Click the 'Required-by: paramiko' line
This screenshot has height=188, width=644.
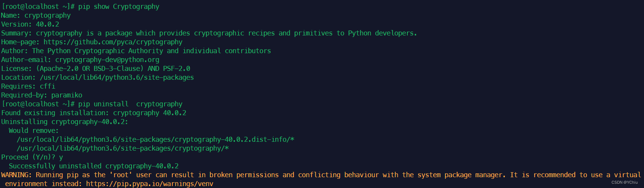point(42,95)
